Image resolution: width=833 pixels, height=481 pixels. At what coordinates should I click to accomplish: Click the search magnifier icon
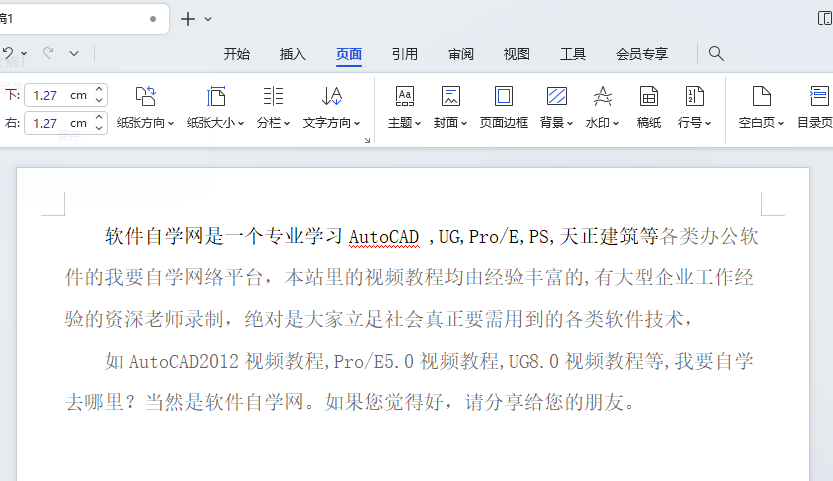coord(716,53)
